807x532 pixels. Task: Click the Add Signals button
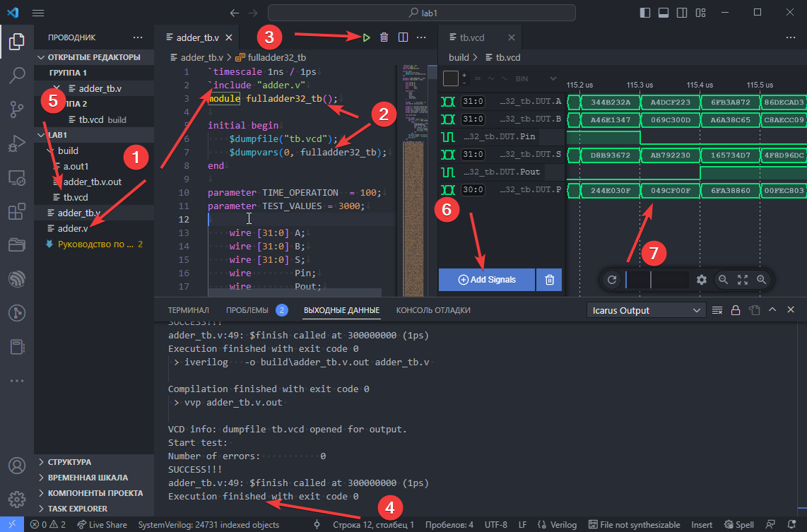486,279
